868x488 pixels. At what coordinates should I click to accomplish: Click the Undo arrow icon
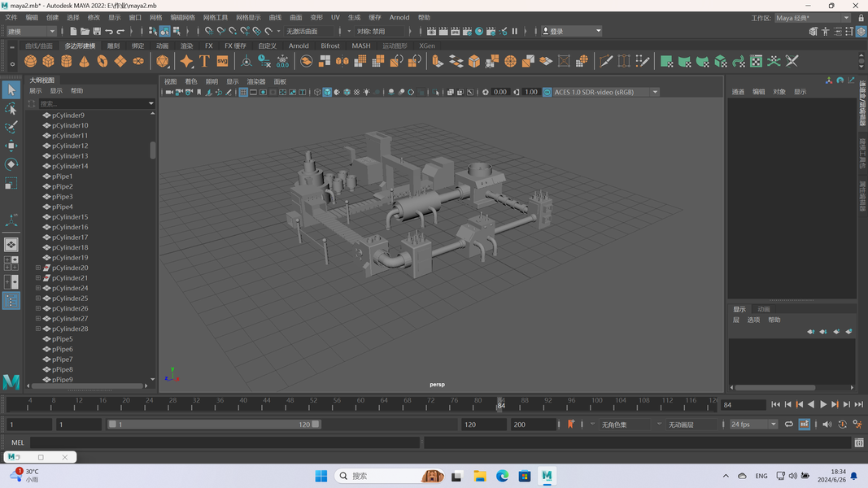pos(109,32)
